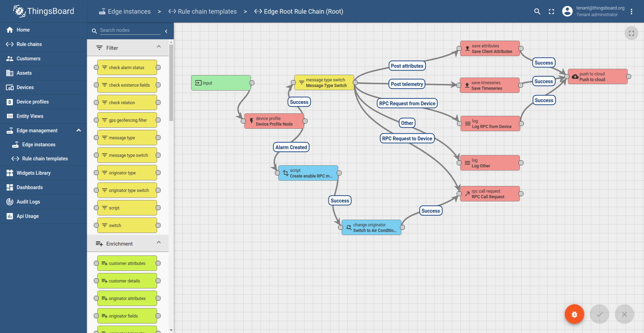644x333 pixels.
Task: Pick gps geofencing filter node
Action: 127,120
